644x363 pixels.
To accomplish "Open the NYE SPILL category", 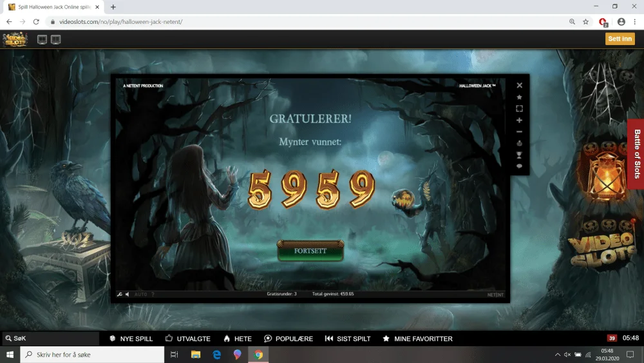I will coord(131,338).
